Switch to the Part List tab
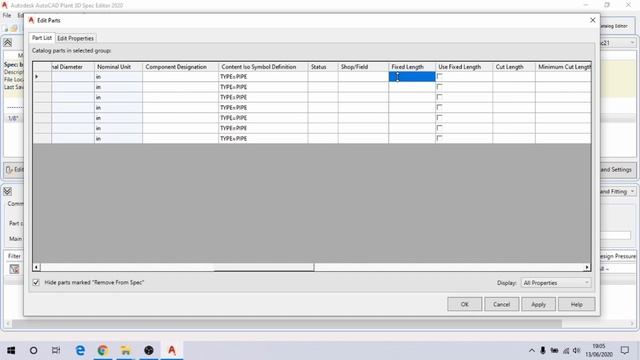This screenshot has height=360, width=640. pos(42,38)
